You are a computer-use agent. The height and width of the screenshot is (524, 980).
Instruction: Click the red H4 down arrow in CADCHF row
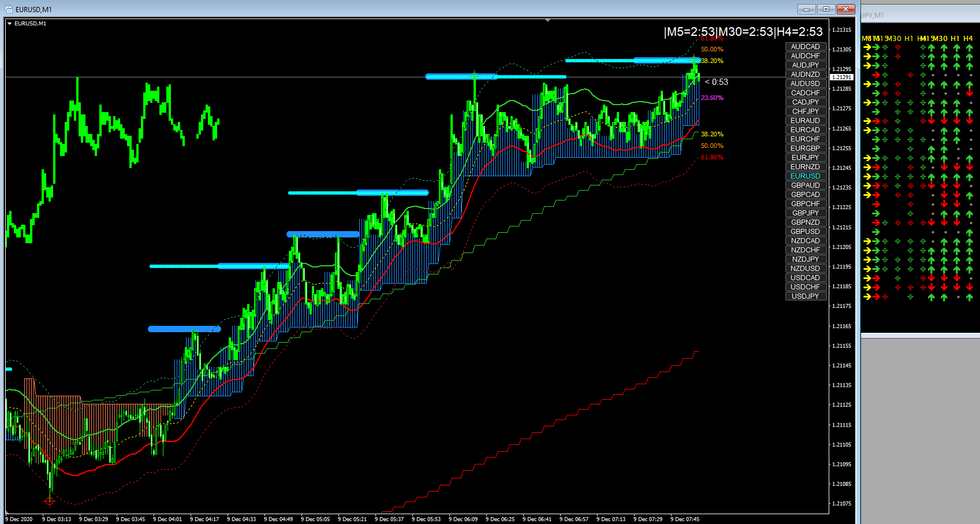[969, 93]
